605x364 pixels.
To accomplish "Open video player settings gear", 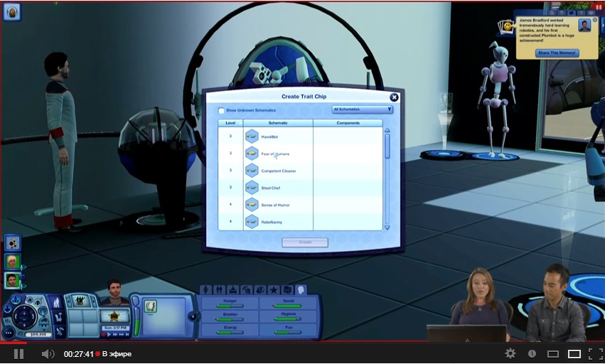I will [510, 353].
